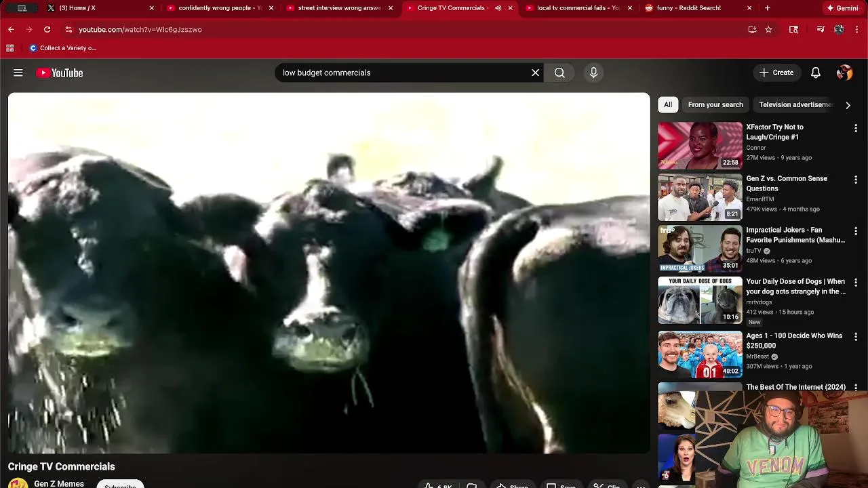Open options for Gen Z vs. Common Sense video
Screen dimensions: 868x488
(x=856, y=180)
